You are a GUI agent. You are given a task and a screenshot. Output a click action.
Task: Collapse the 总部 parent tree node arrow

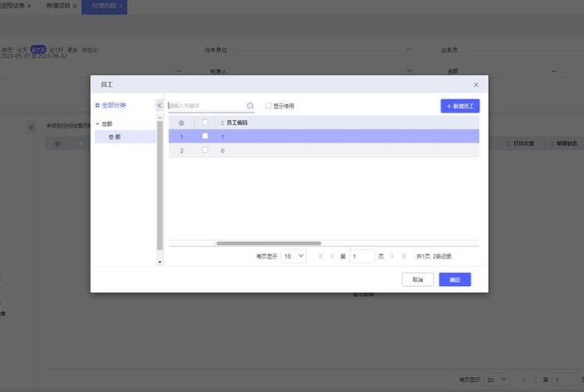98,123
